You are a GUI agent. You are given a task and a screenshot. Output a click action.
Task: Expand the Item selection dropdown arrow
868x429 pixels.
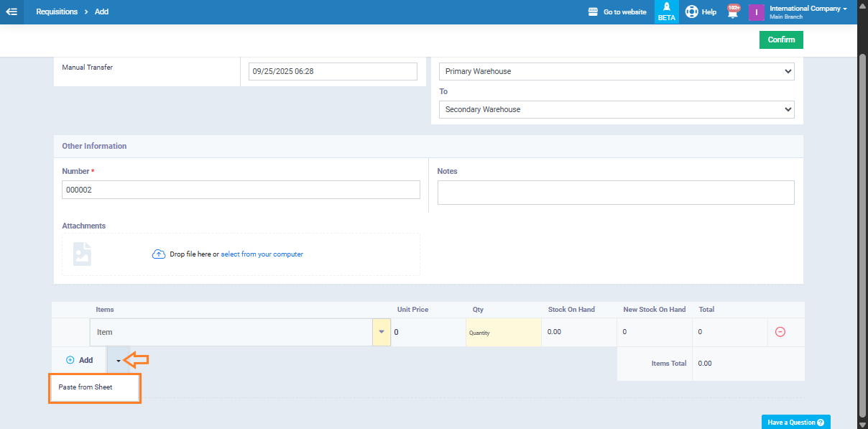tap(381, 332)
